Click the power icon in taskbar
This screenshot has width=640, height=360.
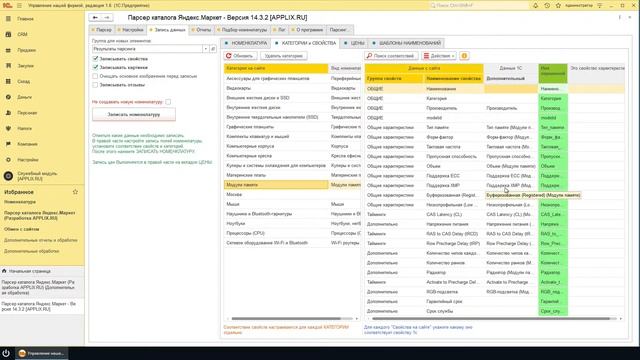tap(6, 353)
